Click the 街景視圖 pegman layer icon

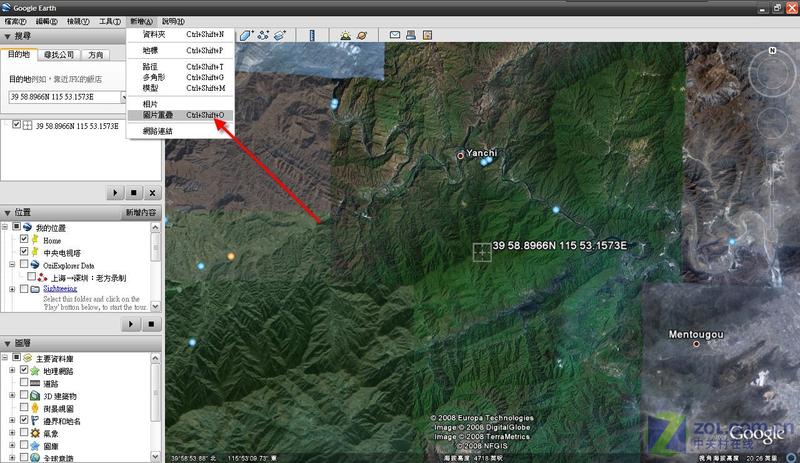coord(35,408)
